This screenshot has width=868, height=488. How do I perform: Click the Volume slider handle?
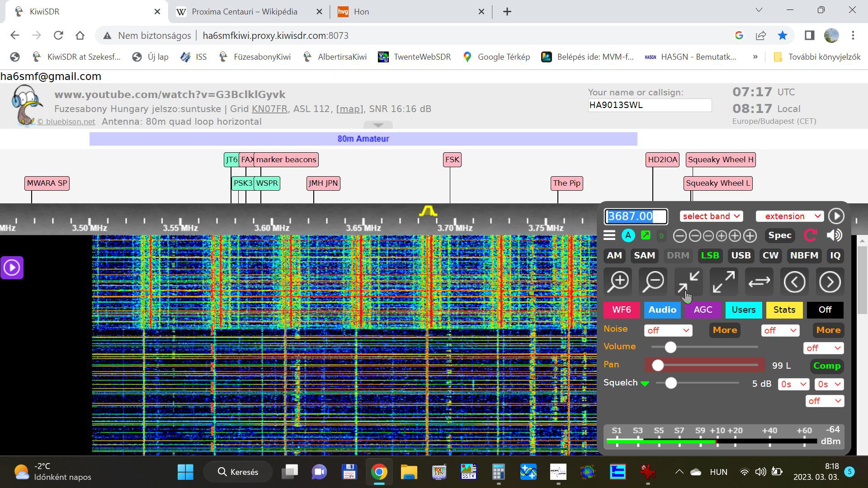click(670, 347)
